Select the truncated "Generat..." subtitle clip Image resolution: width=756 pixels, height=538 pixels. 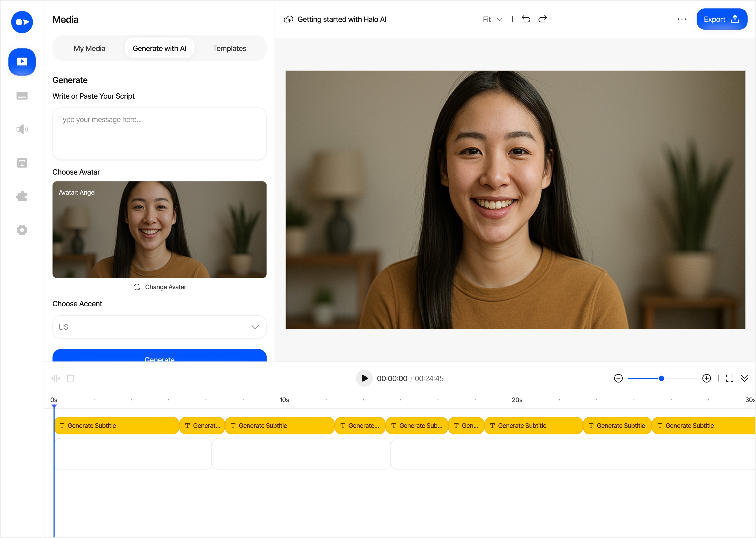(x=202, y=426)
